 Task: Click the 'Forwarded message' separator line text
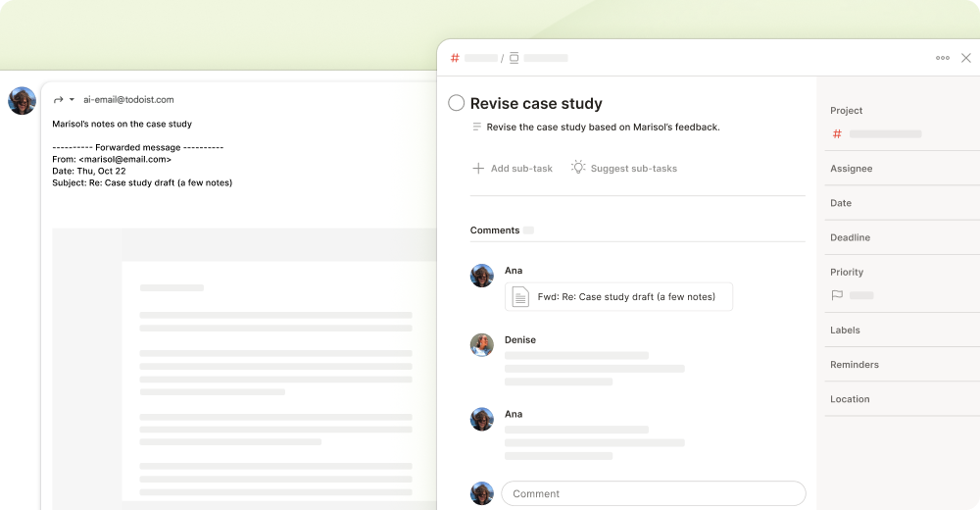pyautogui.click(x=137, y=148)
